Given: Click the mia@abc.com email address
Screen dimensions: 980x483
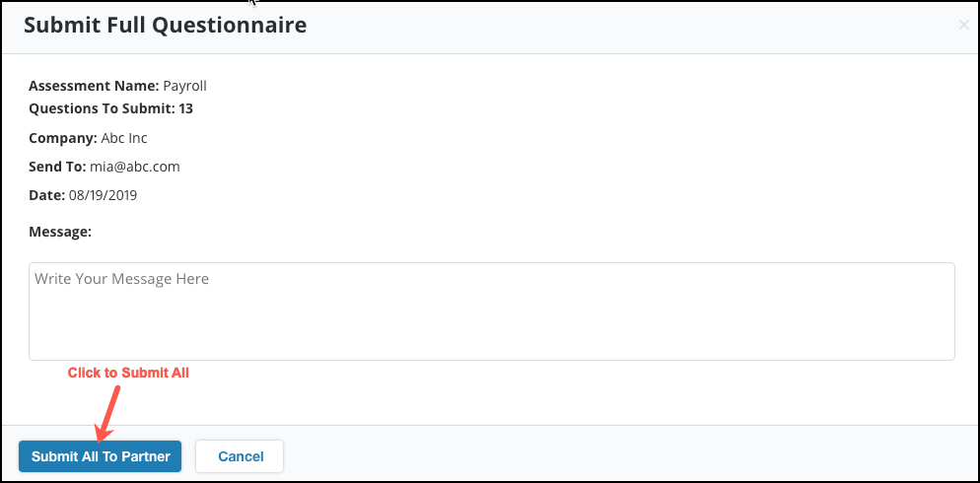Looking at the screenshot, I should (134, 167).
